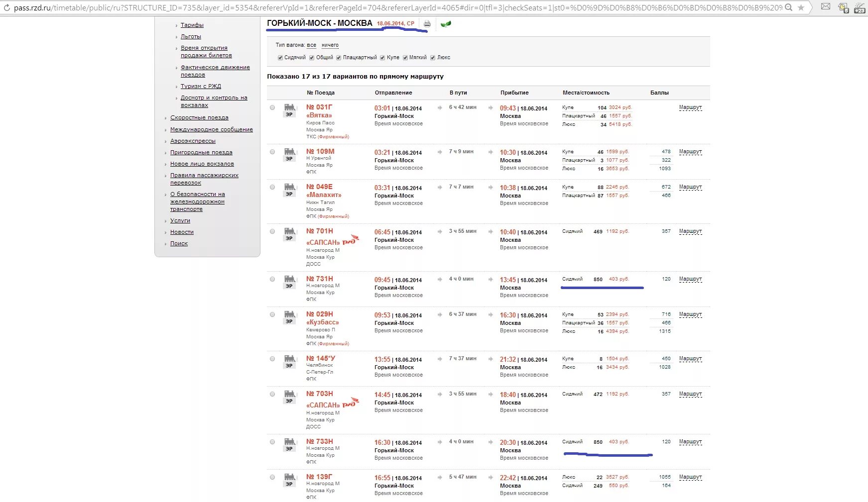This screenshot has height=502, width=868.
Task: Select radio button for train № 139Г
Action: (272, 477)
